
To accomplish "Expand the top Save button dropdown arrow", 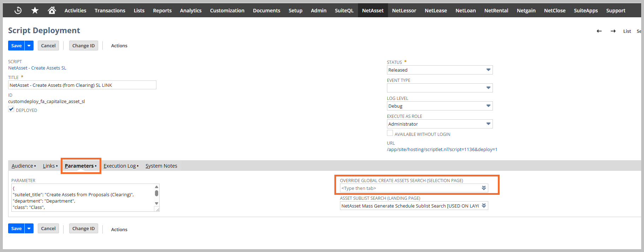I will (x=29, y=46).
